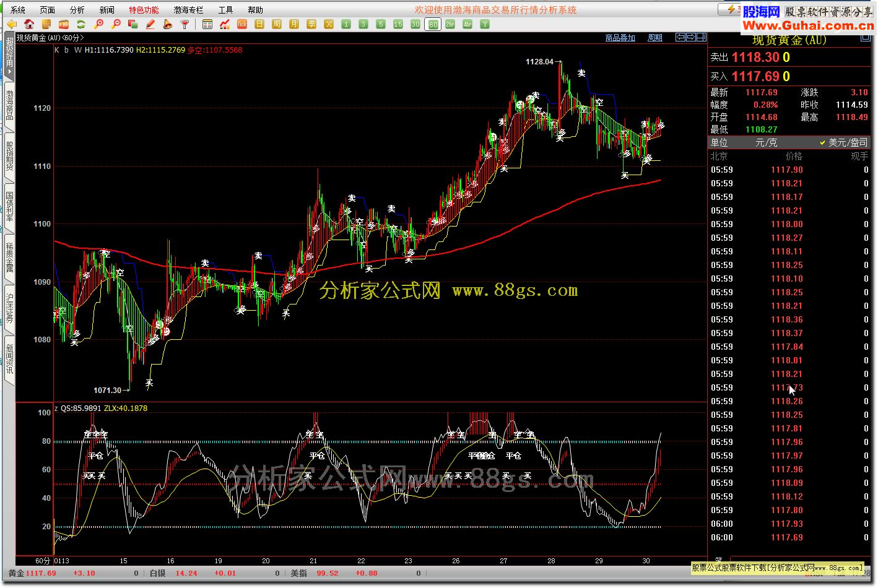Viewport: 878px width, 588px height.
Task: Click the orange X period icon
Action: 329,24
